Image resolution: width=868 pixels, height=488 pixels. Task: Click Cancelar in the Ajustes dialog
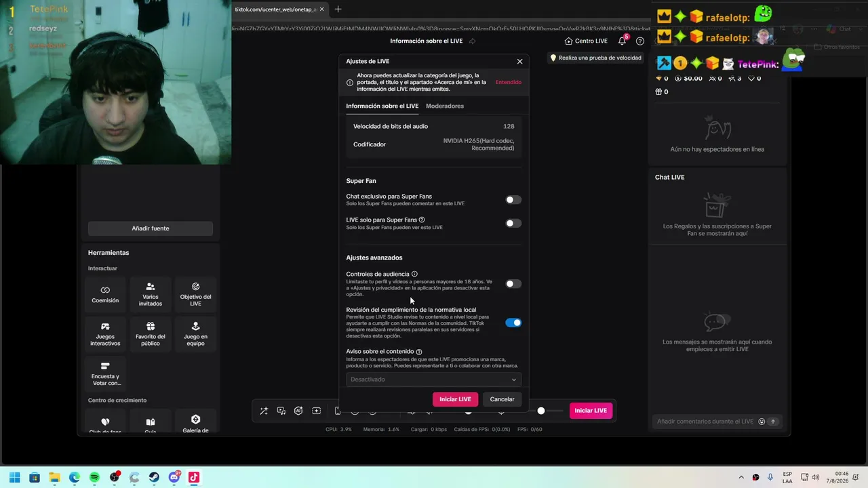tap(502, 399)
